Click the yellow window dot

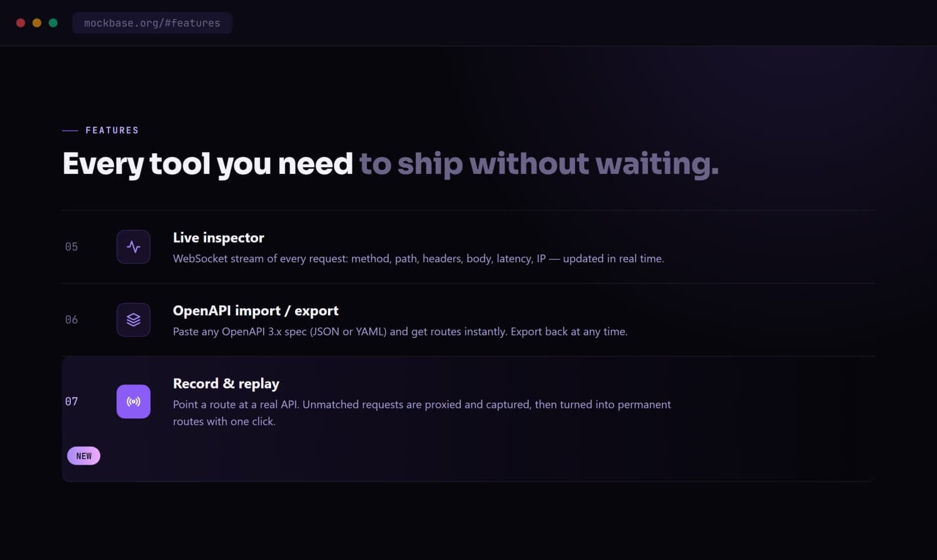[37, 23]
